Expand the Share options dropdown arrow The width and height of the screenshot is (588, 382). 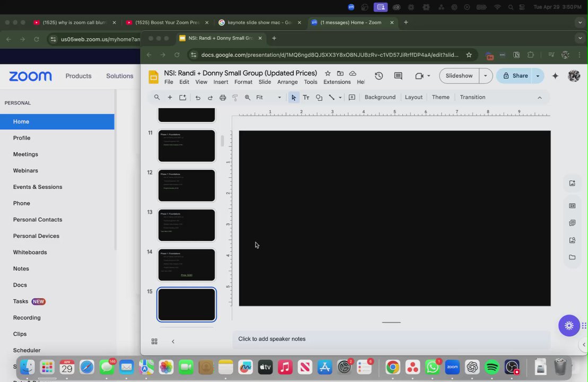click(x=538, y=76)
